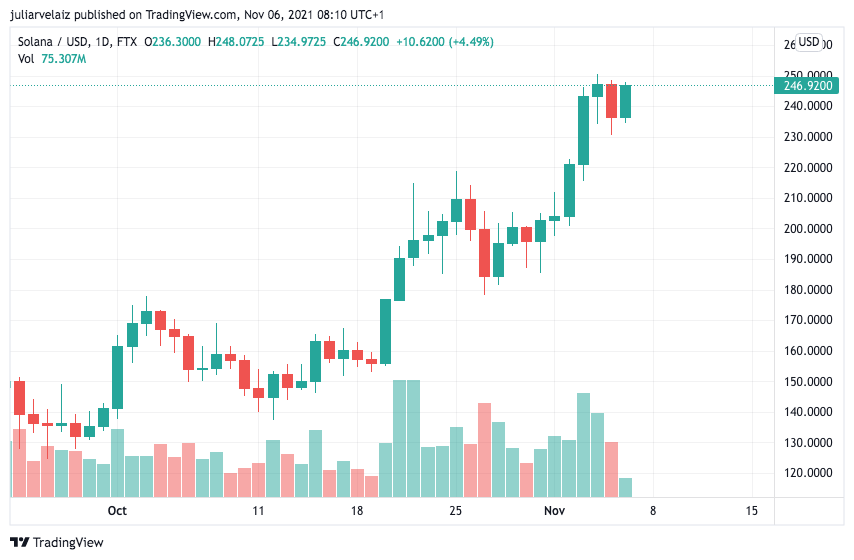Click the FTX exchange label
The width and height of the screenshot is (854, 560).
[127, 42]
